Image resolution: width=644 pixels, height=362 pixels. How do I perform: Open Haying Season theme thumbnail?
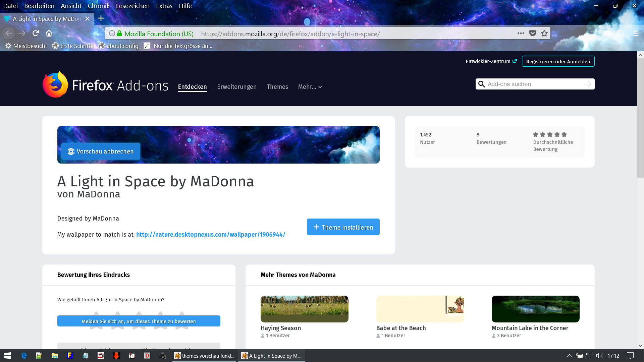(x=304, y=309)
